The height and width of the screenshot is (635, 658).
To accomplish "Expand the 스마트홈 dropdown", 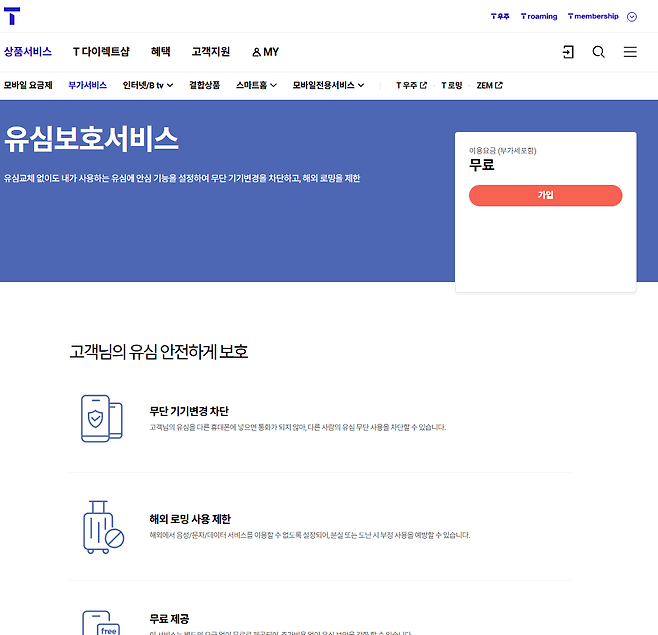I will coord(256,85).
